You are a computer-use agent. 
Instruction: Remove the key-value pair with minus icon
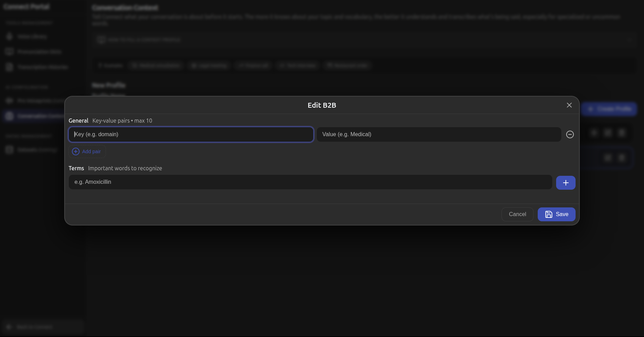click(x=570, y=134)
